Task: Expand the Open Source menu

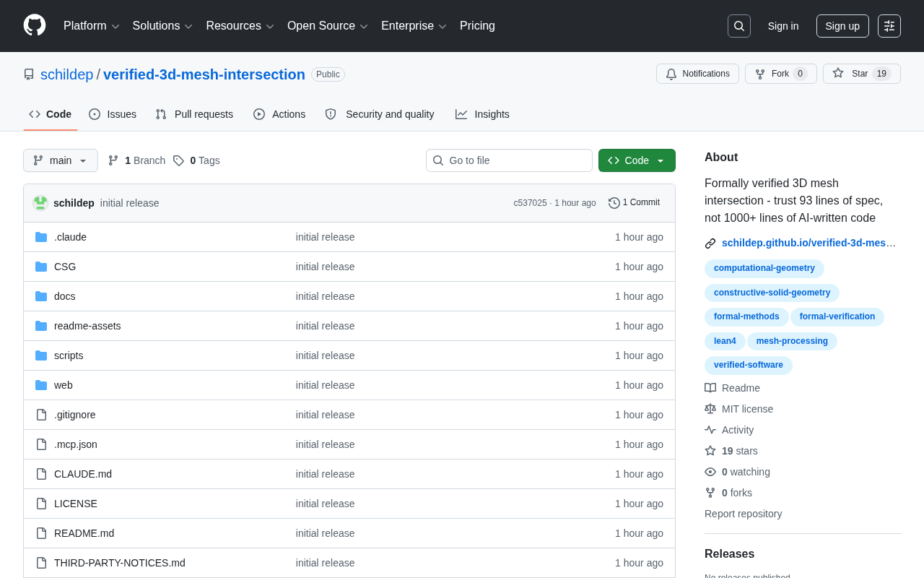Action: (328, 26)
